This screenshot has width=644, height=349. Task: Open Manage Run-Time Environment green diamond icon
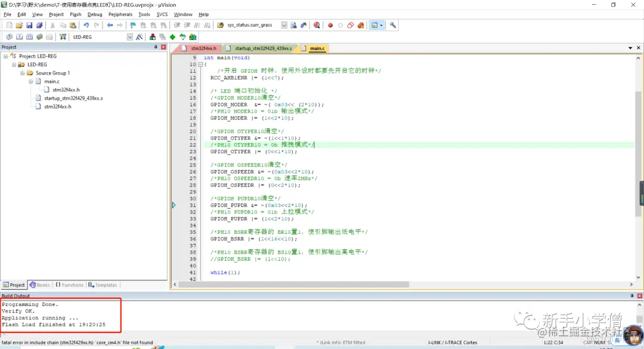[x=172, y=37]
